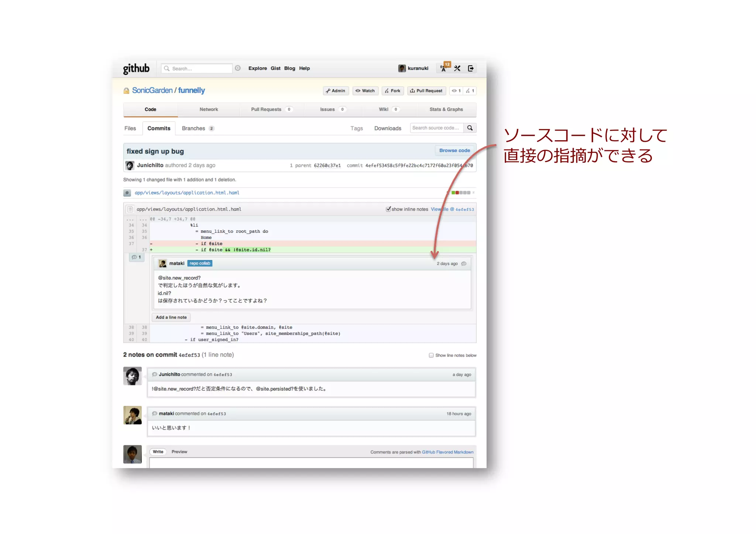
Task: Open the Wiki tab
Action: [389, 110]
